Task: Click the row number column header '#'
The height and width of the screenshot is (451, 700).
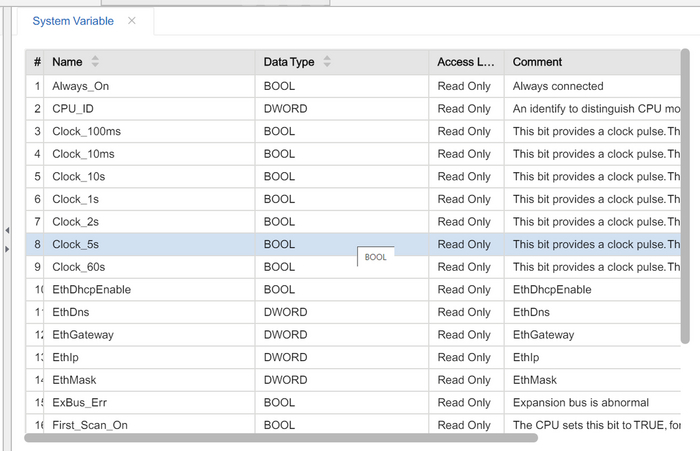Action: tap(37, 62)
